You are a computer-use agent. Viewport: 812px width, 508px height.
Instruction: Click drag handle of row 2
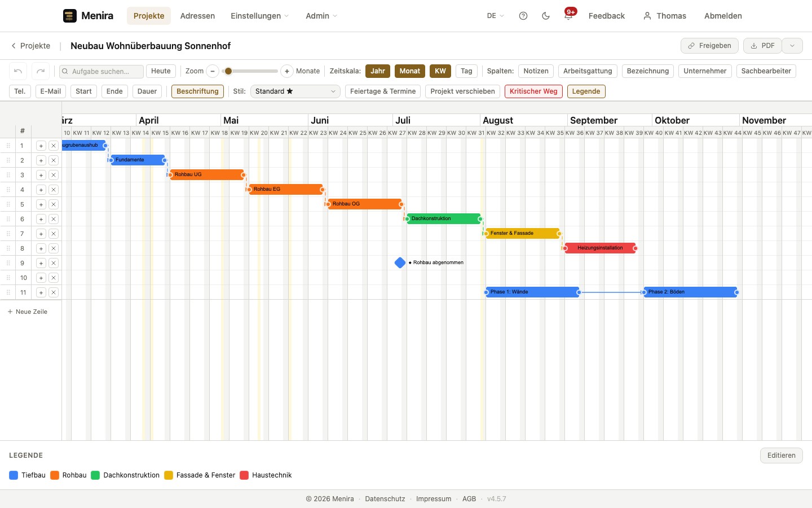click(8, 160)
